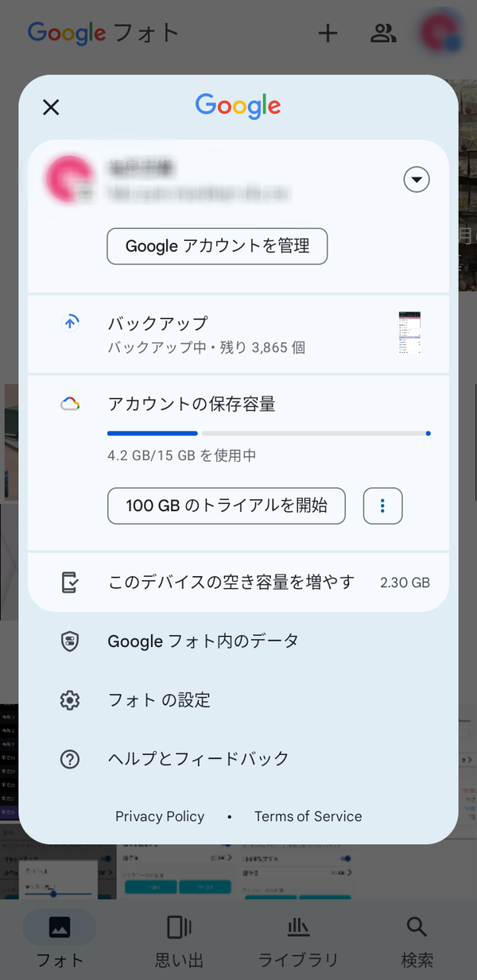Viewport: 477px width, 980px height.
Task: Click the account storage usage bar
Action: pyautogui.click(x=269, y=433)
